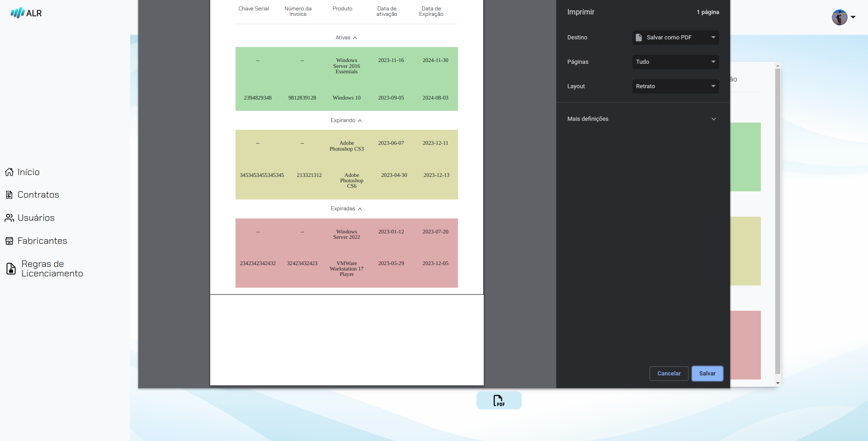Click expiration date 2024-11-30
The image size is (868, 441).
435,60
